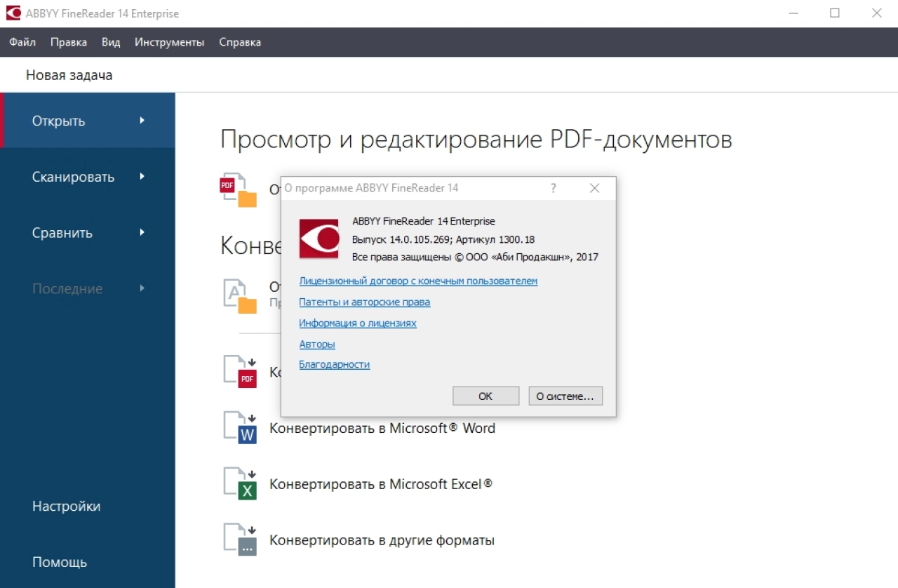
Task: Maximize the FineReader window
Action: 835,13
